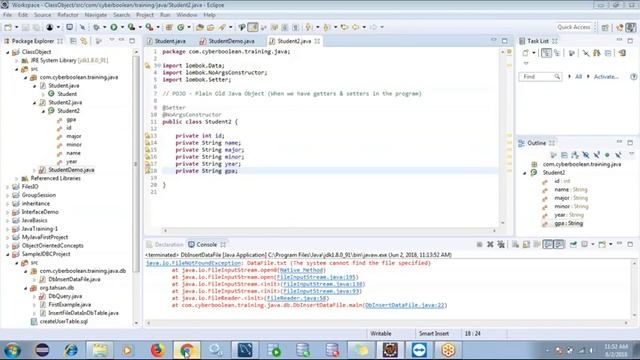Click All filter link in Task List
The height and width of the screenshot is (360, 640).
coord(578,77)
